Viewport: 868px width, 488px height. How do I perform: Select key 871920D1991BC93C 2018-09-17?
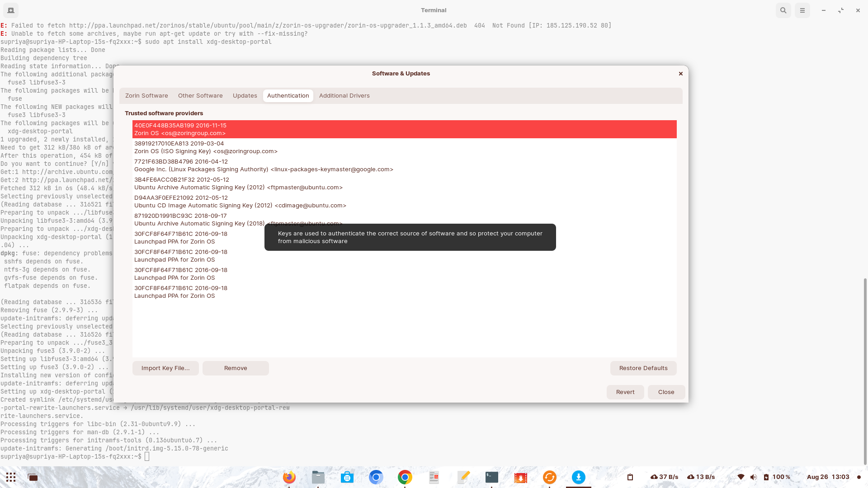coord(405,220)
